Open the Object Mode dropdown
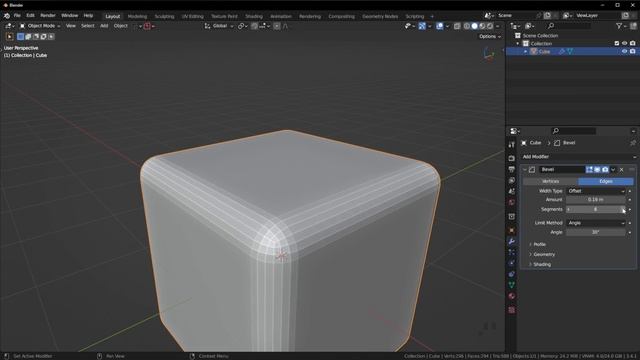This screenshot has height=360, width=640. click(40, 26)
